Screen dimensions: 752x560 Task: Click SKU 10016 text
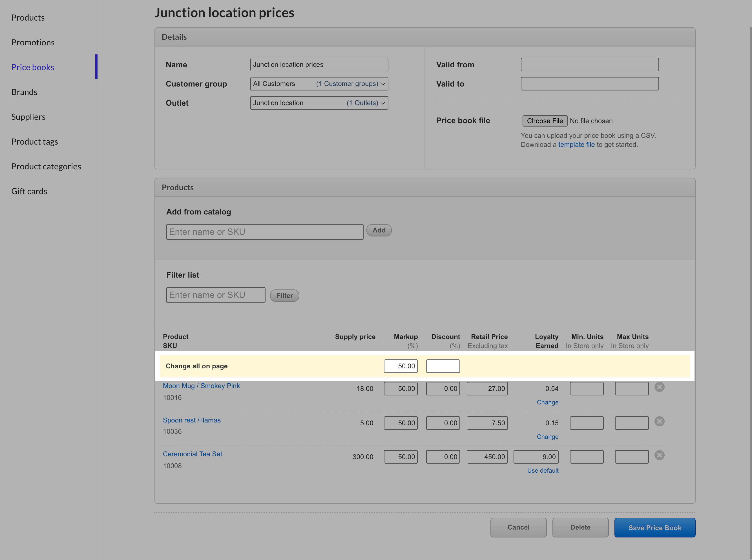click(172, 398)
